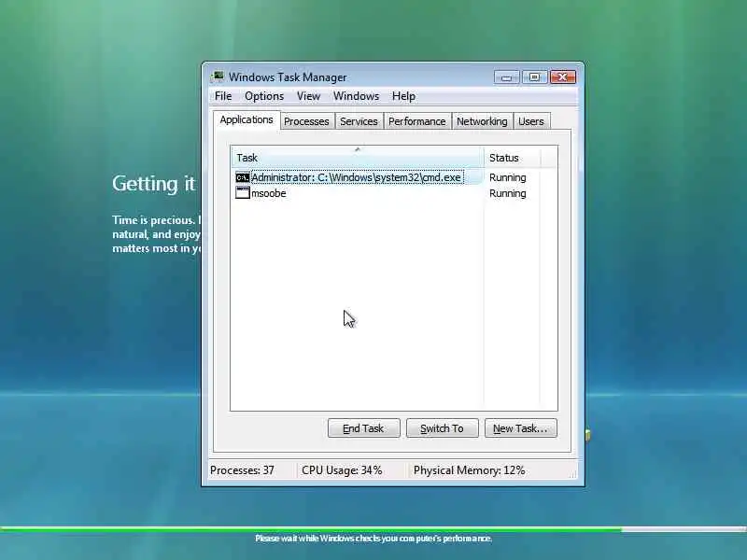The width and height of the screenshot is (747, 560).
Task: Switch to the Processes tab
Action: (x=306, y=122)
